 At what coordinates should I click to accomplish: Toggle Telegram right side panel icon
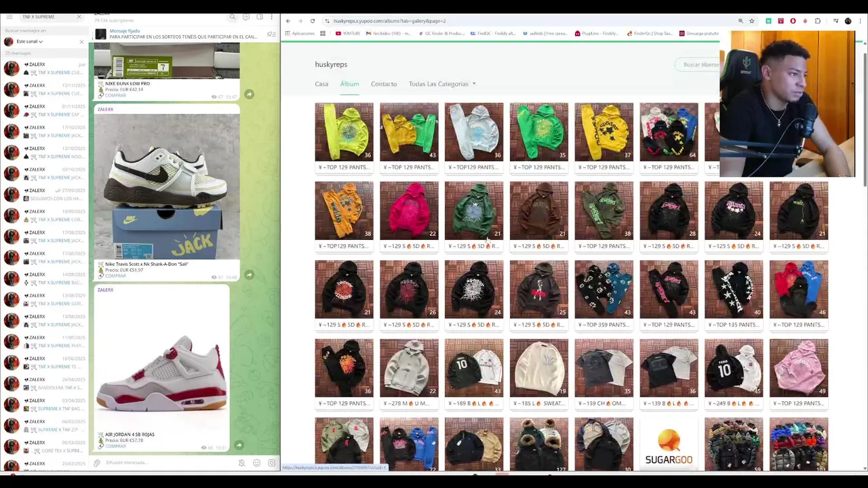click(x=259, y=17)
